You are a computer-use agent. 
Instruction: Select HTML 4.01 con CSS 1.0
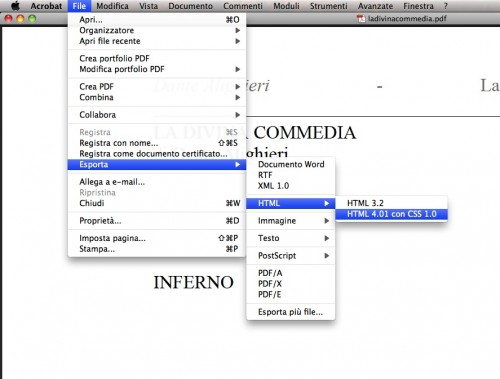pos(391,214)
